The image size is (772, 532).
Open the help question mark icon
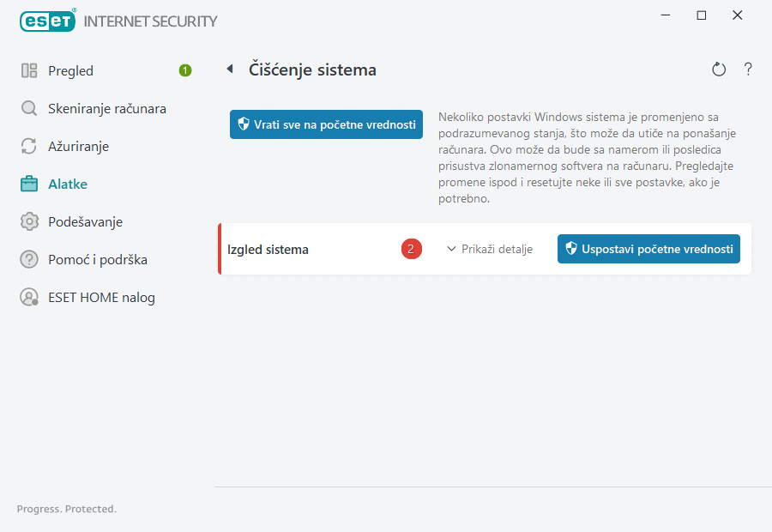coord(748,69)
